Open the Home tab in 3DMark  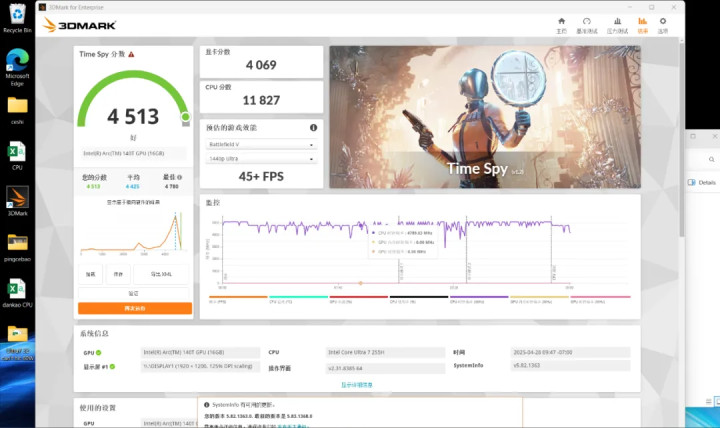[561, 25]
